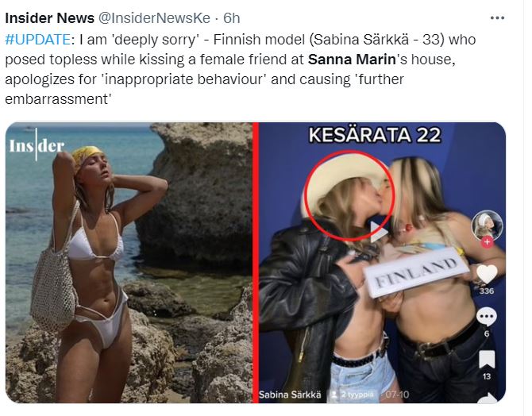
Task: Open the left beach photo
Action: coord(129,262)
